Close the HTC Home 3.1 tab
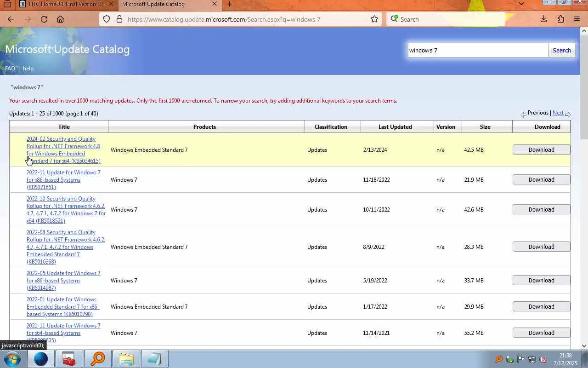This screenshot has width=588, height=368. (x=111, y=4)
